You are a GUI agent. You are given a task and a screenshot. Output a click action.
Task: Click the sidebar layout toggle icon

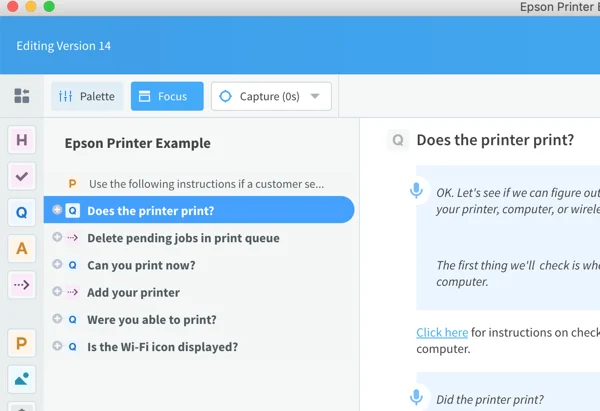22,96
